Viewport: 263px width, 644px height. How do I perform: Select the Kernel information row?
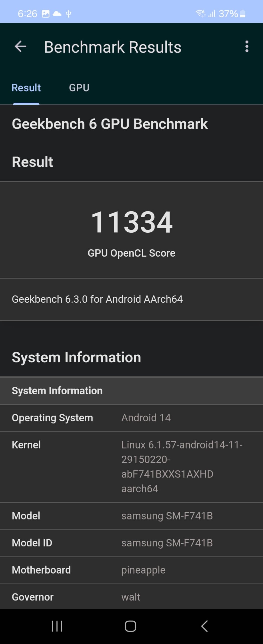click(131, 467)
